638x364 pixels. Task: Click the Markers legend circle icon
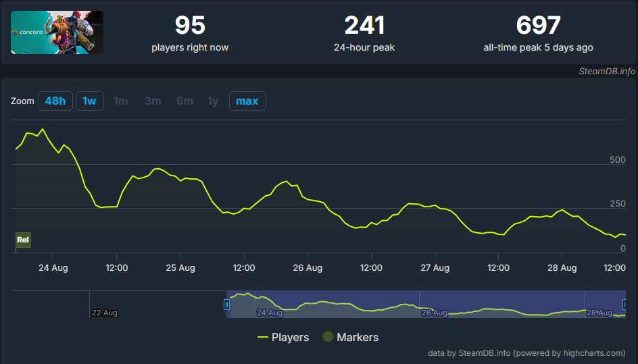(328, 337)
